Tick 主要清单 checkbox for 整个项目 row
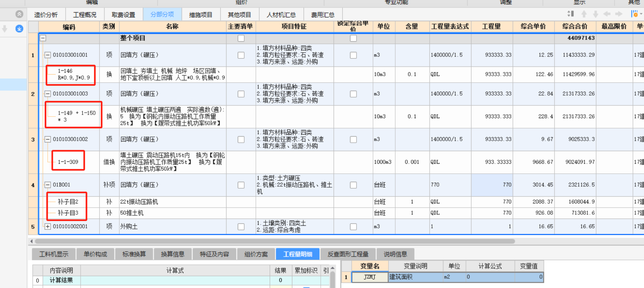Screen dimensions: 644x288 241,38
